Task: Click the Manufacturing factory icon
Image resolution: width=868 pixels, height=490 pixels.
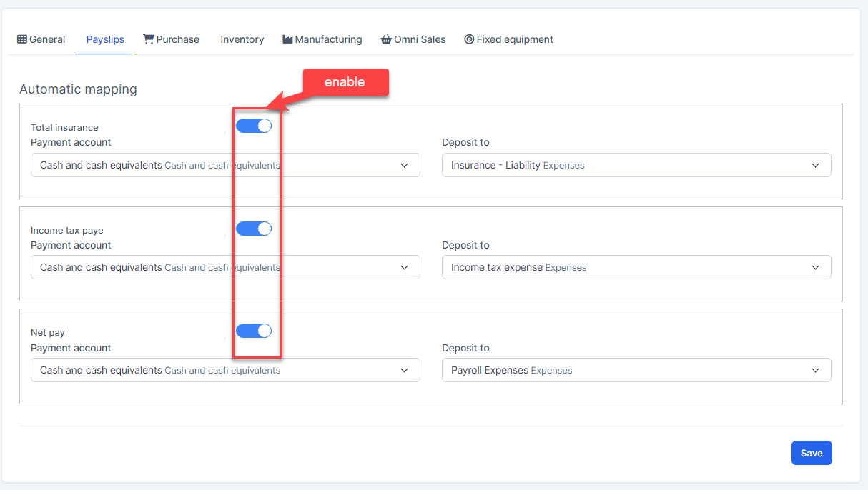Action: pyautogui.click(x=287, y=39)
